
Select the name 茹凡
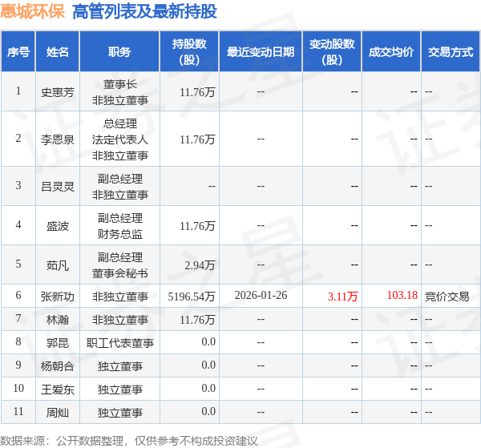58,265
